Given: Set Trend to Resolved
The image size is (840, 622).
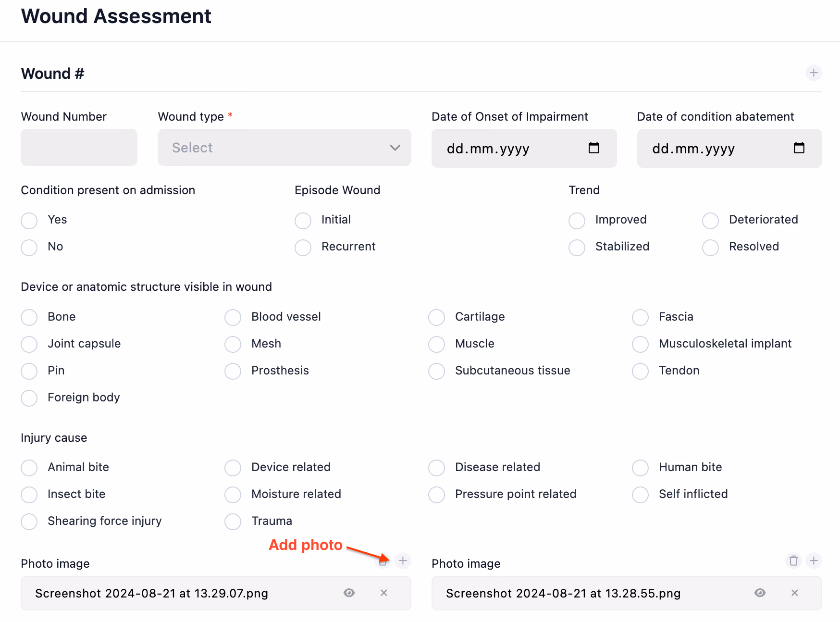Looking at the screenshot, I should [710, 248].
